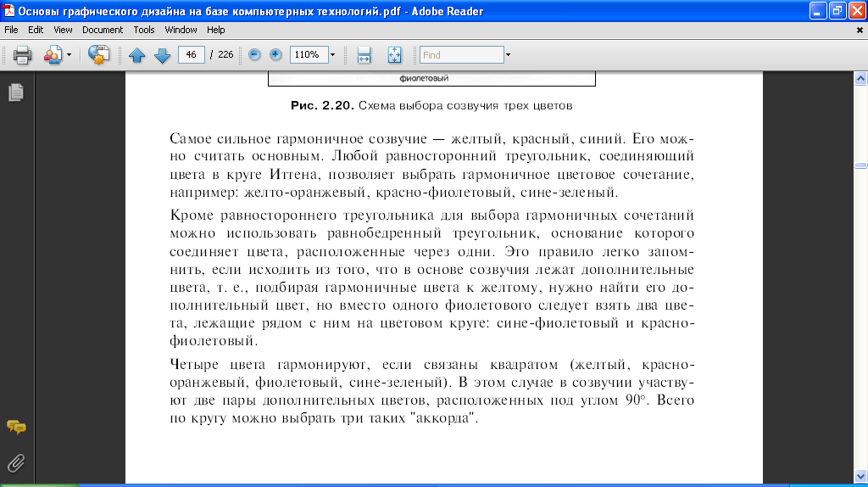Select the zoom percentage field 110%
The width and height of the screenshot is (868, 487).
coord(309,54)
